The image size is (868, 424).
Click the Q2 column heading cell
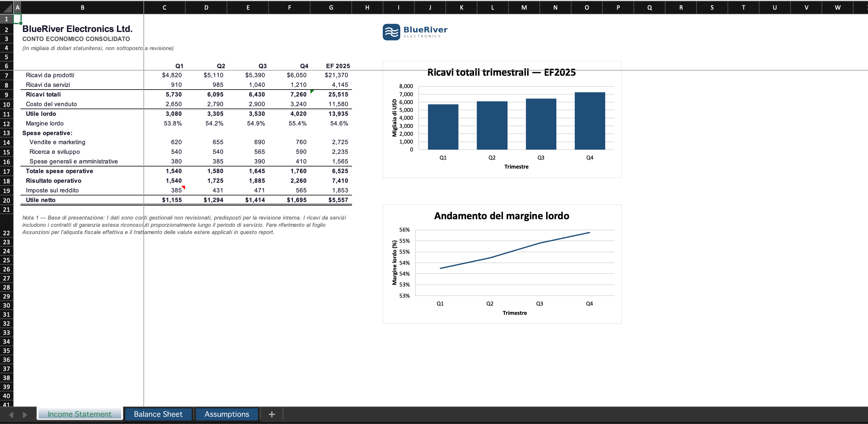pos(206,66)
